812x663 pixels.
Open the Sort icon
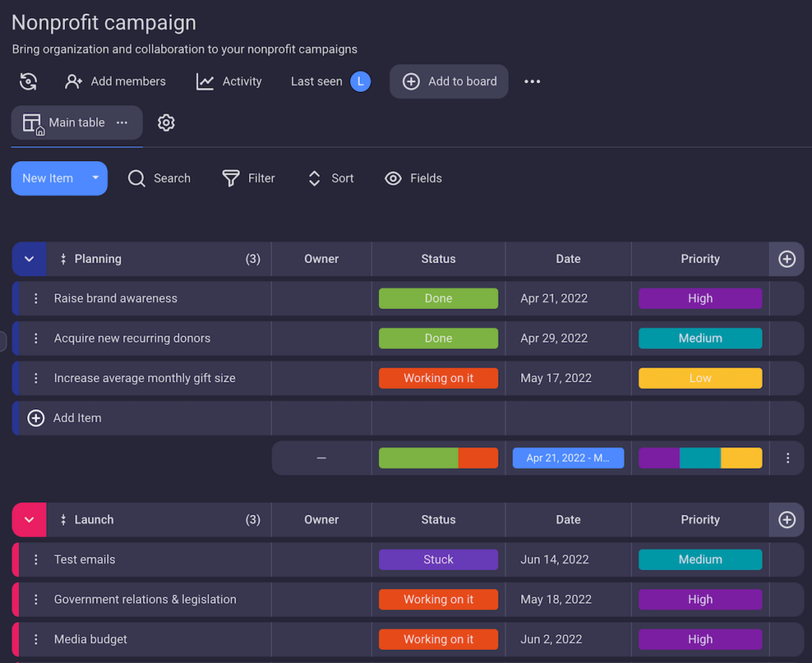315,178
